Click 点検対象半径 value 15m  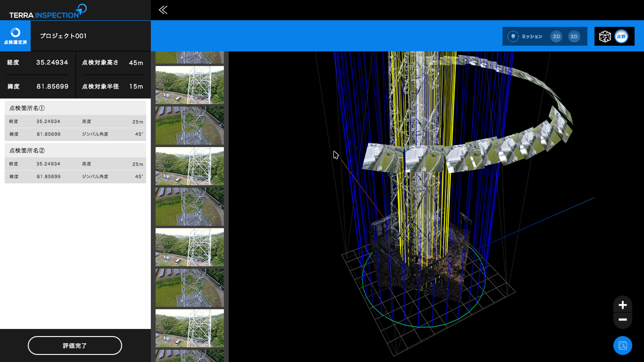click(136, 87)
